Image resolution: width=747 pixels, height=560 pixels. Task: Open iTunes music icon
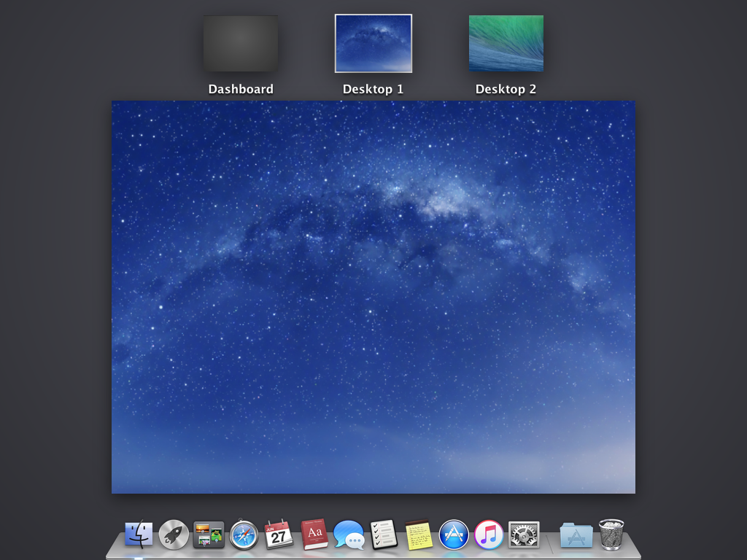(489, 534)
